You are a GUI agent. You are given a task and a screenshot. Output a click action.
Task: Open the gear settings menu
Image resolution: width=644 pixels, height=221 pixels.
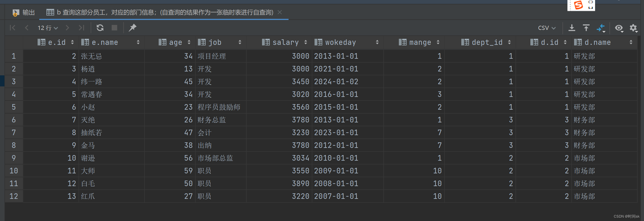[633, 28]
